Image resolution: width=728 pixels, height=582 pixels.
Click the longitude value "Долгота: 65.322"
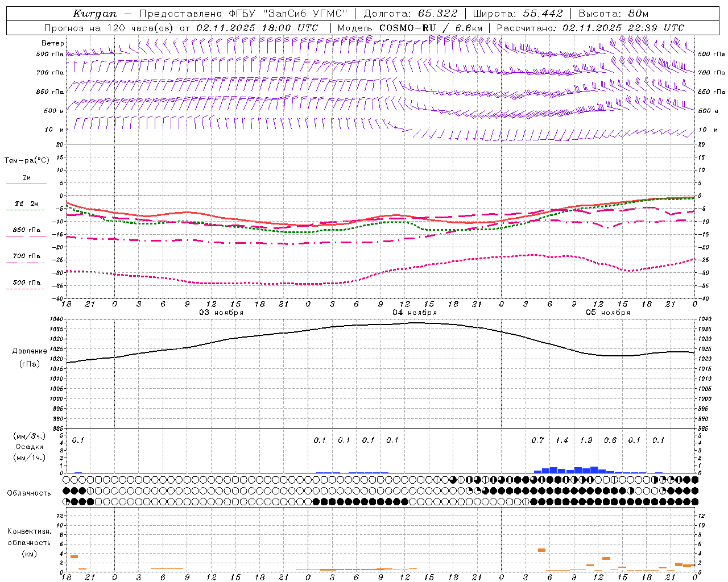pos(411,14)
